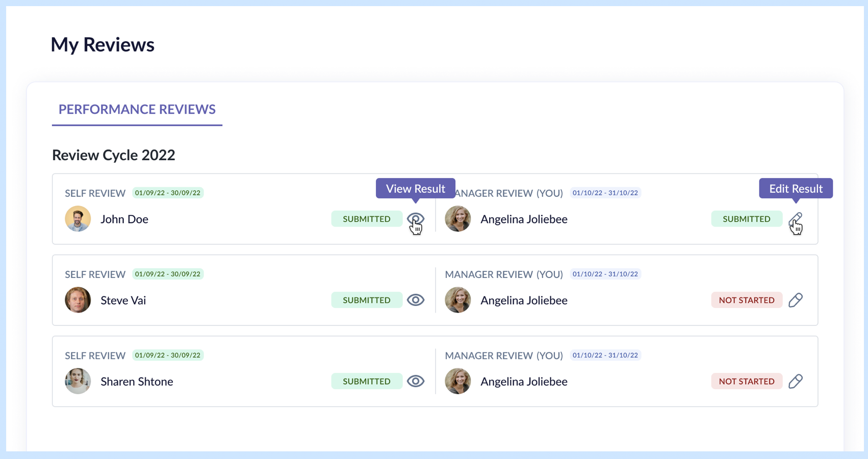Edit manager review result in John Doe's row
This screenshot has height=459, width=868.
pos(795,220)
